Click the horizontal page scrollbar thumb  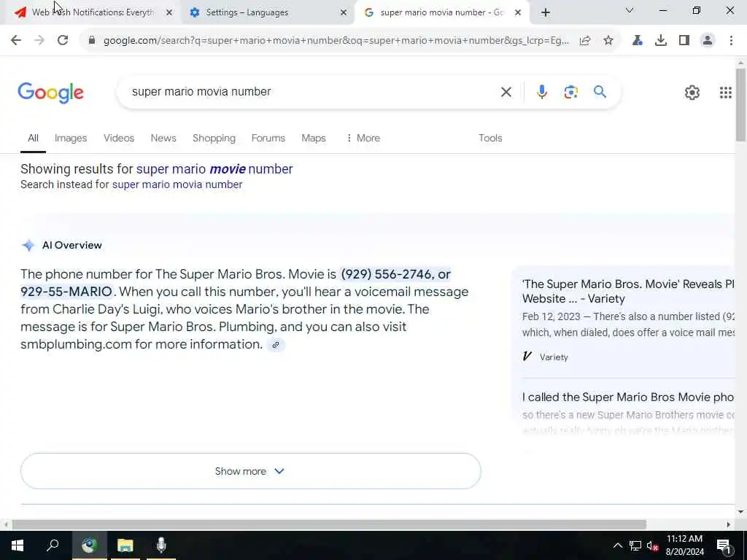329,524
